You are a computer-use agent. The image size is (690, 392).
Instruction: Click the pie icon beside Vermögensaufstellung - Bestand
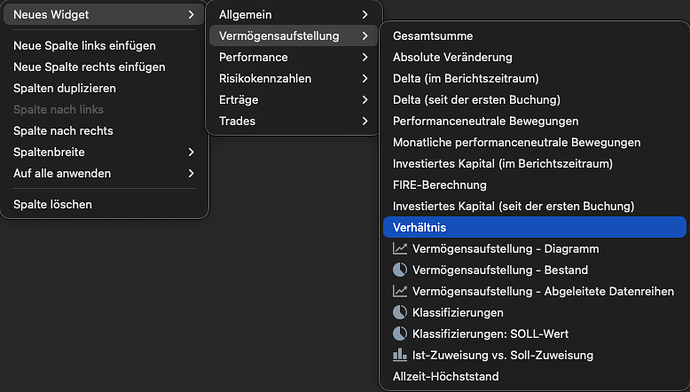(x=400, y=270)
